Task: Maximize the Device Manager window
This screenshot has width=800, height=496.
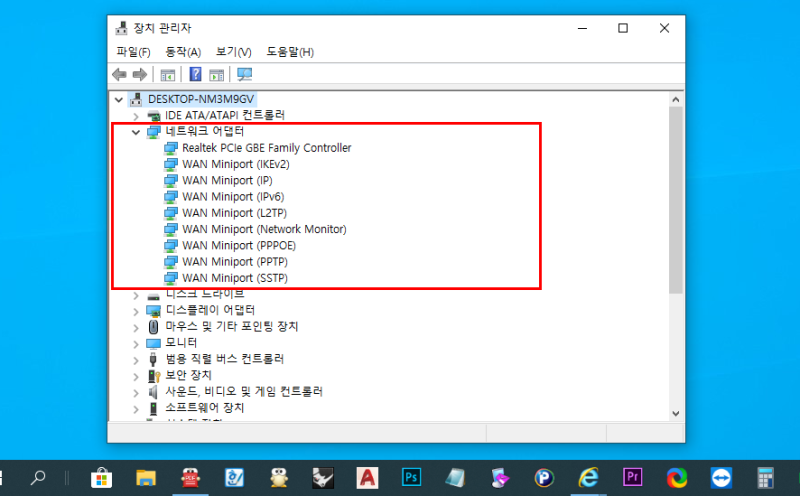Action: coord(623,28)
